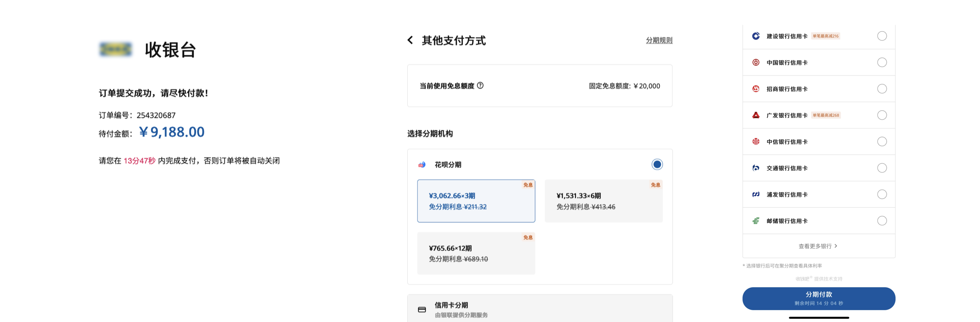This screenshot has height=322, width=980.
Task: Click the 邮储银行 green logo icon
Action: pos(756,221)
